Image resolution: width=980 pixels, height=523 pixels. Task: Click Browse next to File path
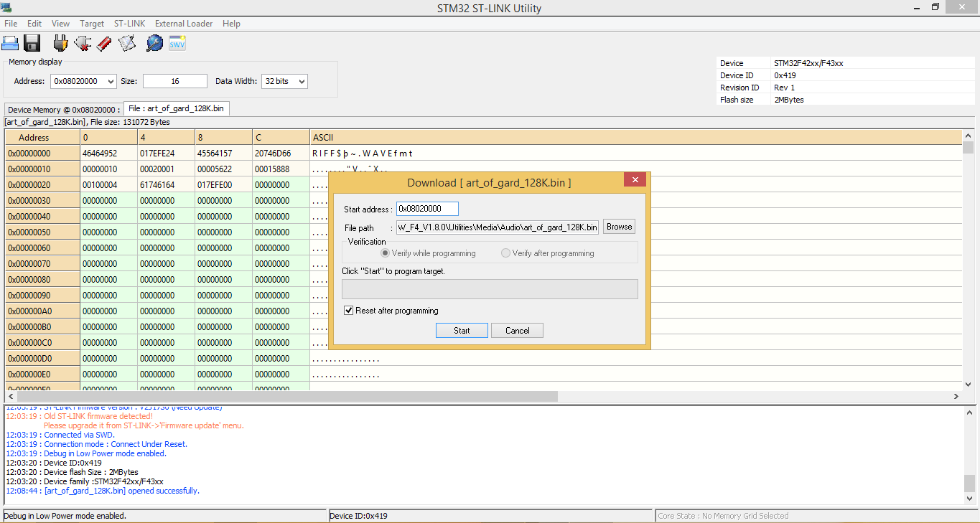click(619, 227)
